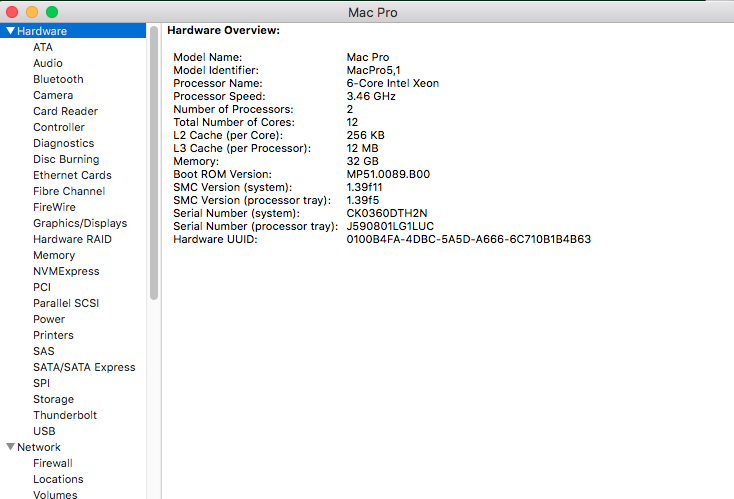This screenshot has width=734, height=499.
Task: Select NVMExpress in the sidebar
Action: click(x=66, y=271)
